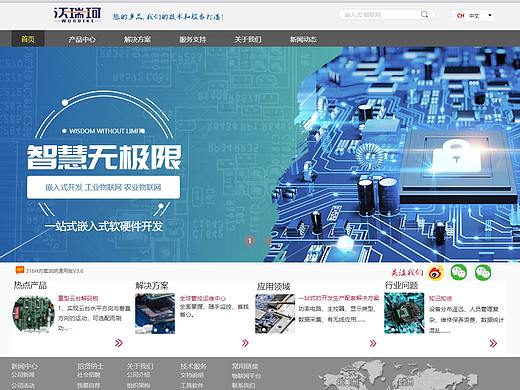Open the Weibo follow icon
This screenshot has width=520, height=390.
(x=436, y=273)
